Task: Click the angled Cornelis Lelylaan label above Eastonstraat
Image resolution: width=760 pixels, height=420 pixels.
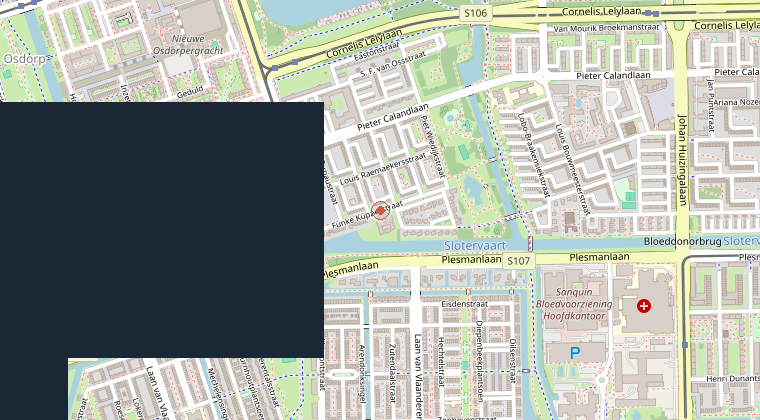Action: [364, 43]
